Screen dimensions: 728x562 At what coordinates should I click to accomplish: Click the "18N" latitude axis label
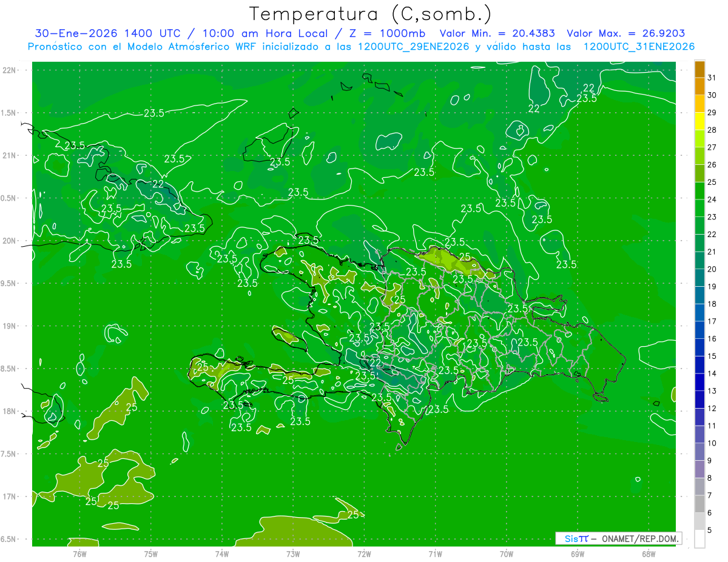point(9,411)
